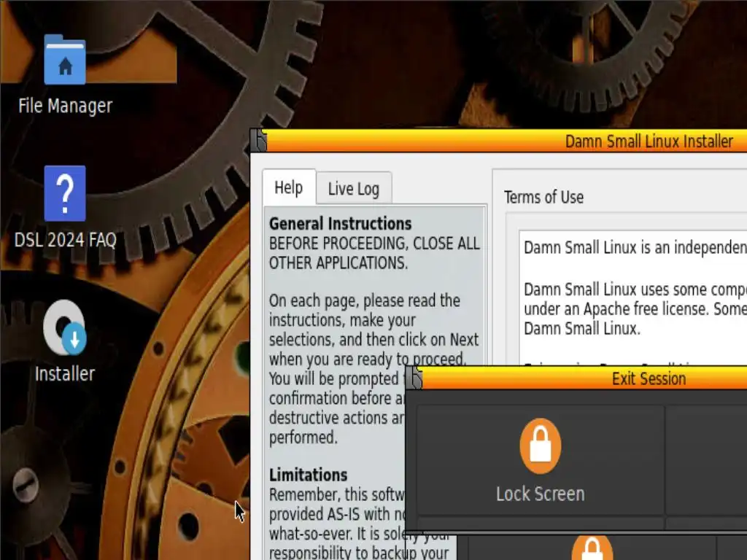The height and width of the screenshot is (560, 747).
Task: Click 'OTHER APPLICATIONS.' text in Help
Action: click(338, 262)
